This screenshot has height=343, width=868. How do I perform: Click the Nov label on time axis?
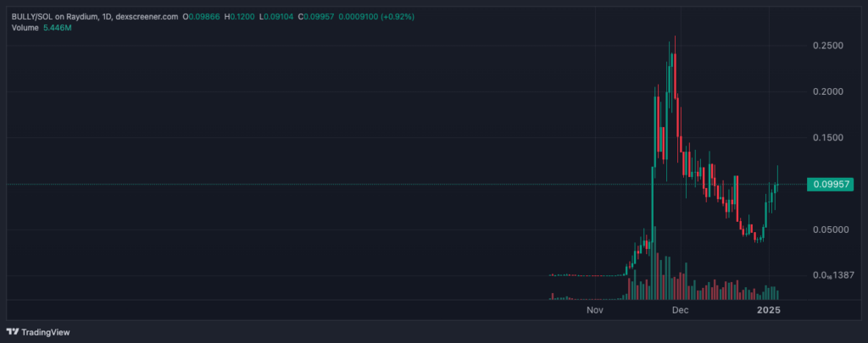595,310
